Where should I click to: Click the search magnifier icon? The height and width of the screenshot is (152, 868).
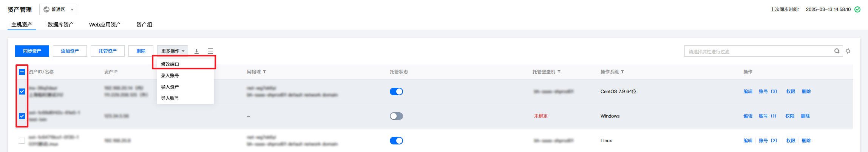coord(837,51)
